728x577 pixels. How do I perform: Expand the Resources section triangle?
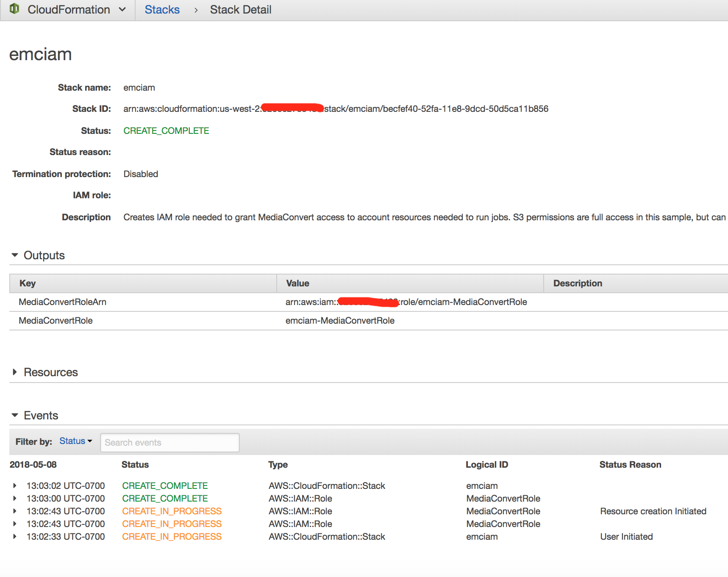[15, 372]
